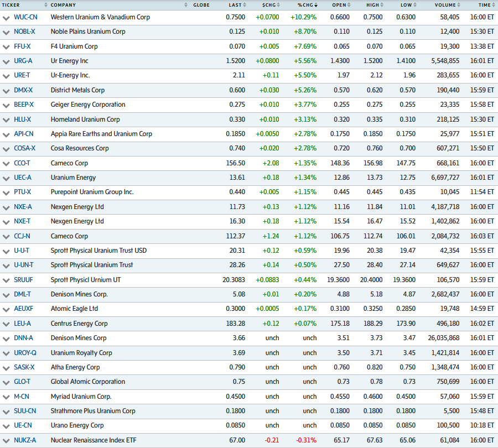Open the SRUUF ticker link
Viewport: 498px width, 448px height.
point(23,280)
